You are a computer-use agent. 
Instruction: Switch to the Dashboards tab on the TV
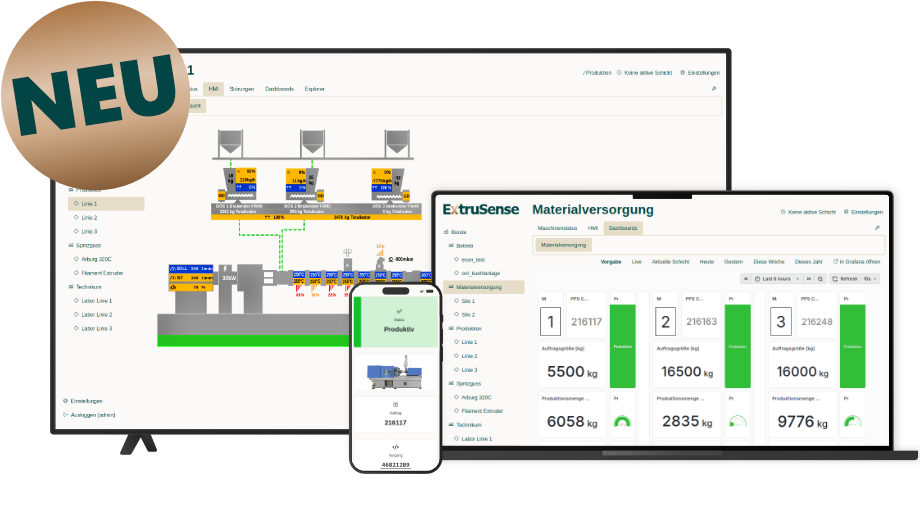(279, 89)
